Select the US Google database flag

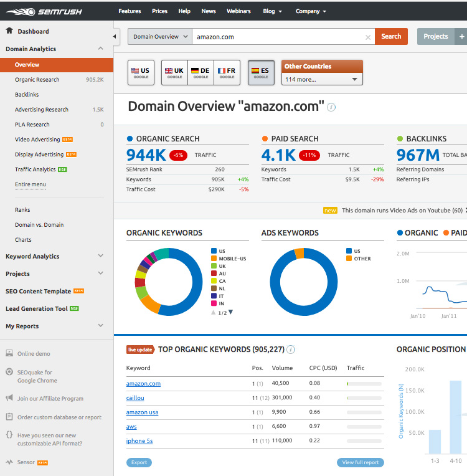(x=141, y=72)
